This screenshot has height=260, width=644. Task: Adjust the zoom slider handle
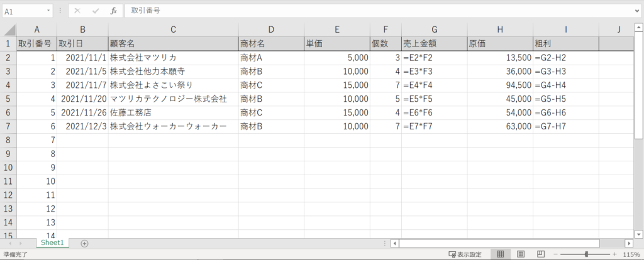click(x=586, y=254)
